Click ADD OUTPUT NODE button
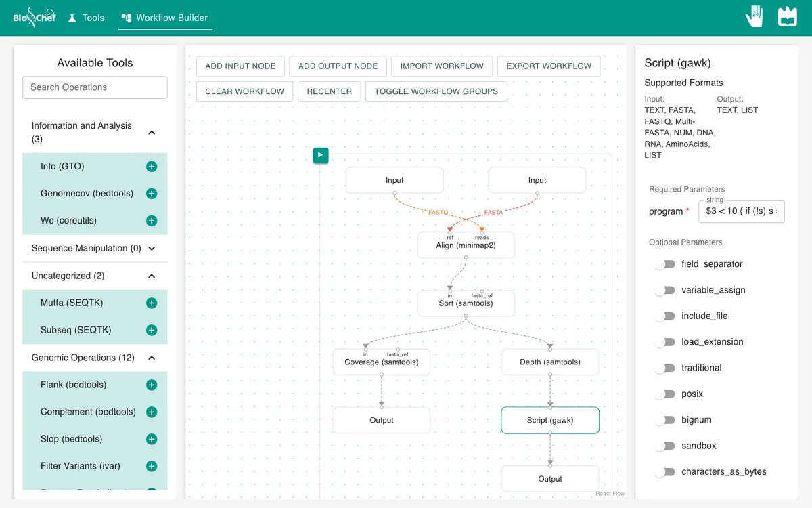The width and height of the screenshot is (812, 508). pyautogui.click(x=338, y=66)
